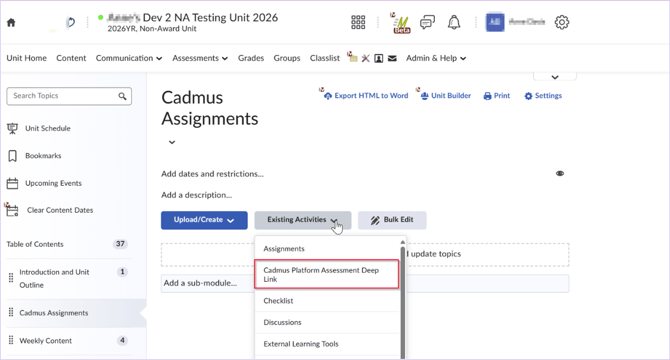Viewport: 670px width, 360px height.
Task: Open the Unit Builder link
Action: point(446,96)
